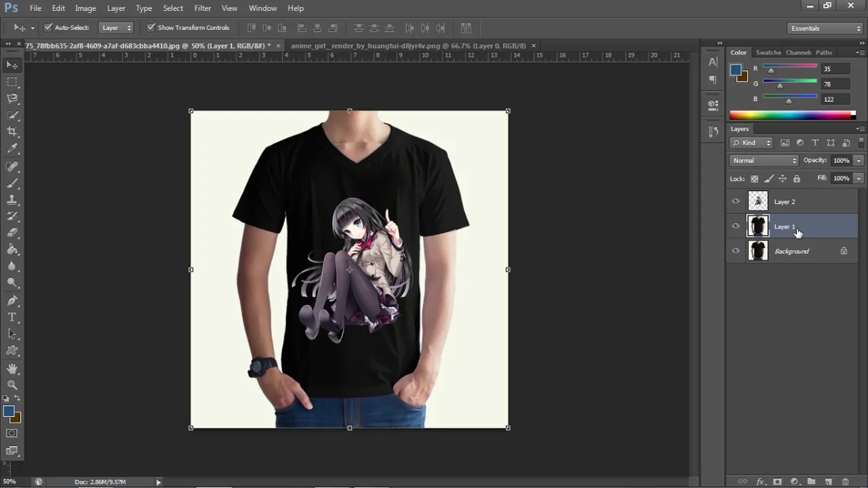Select the Paint Bucket tool
The image size is (868, 488).
pyautogui.click(x=12, y=250)
